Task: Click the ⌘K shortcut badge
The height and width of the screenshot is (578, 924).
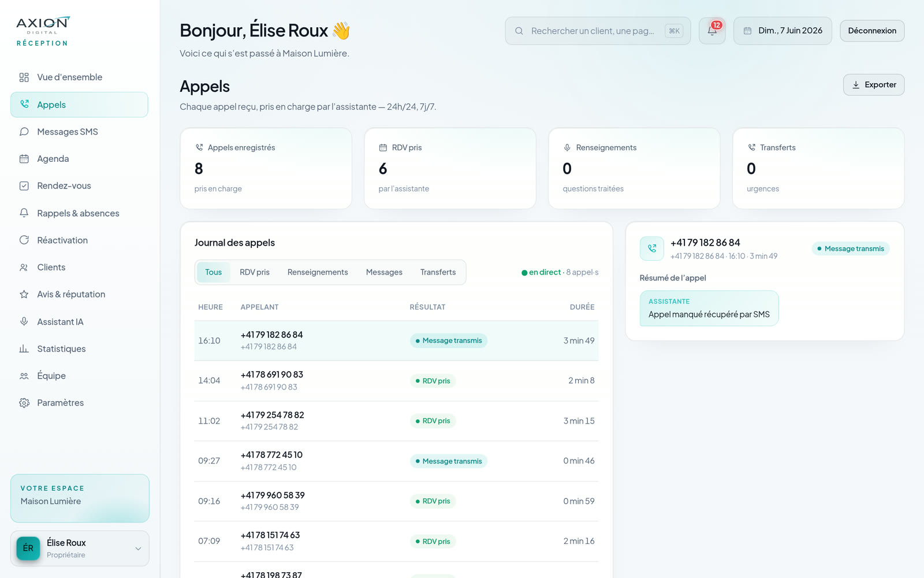Action: click(674, 31)
